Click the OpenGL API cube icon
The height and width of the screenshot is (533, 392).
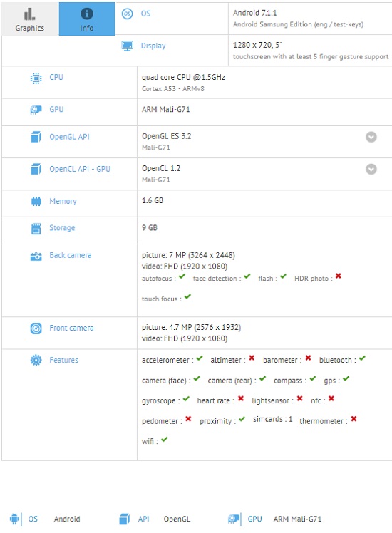[x=36, y=137]
